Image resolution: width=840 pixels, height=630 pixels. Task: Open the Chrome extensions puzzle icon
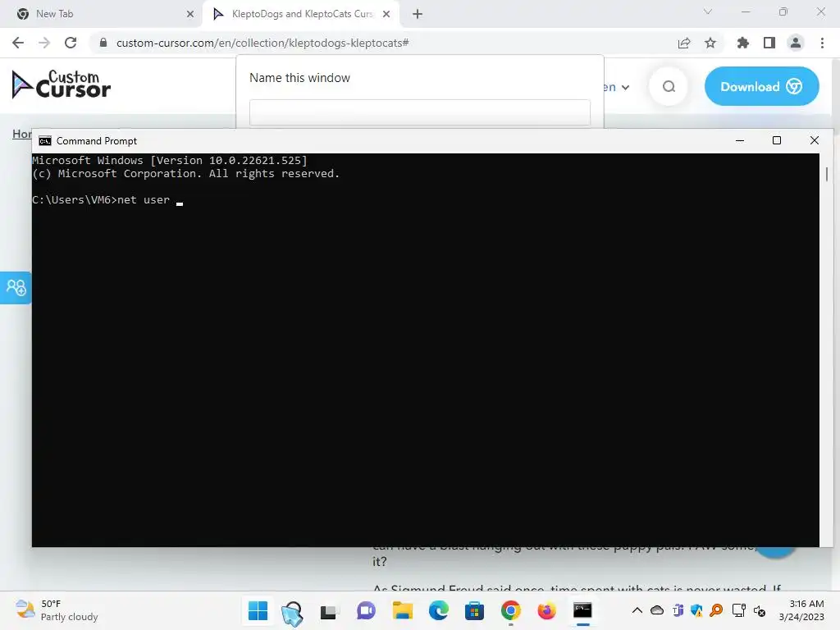tap(743, 43)
